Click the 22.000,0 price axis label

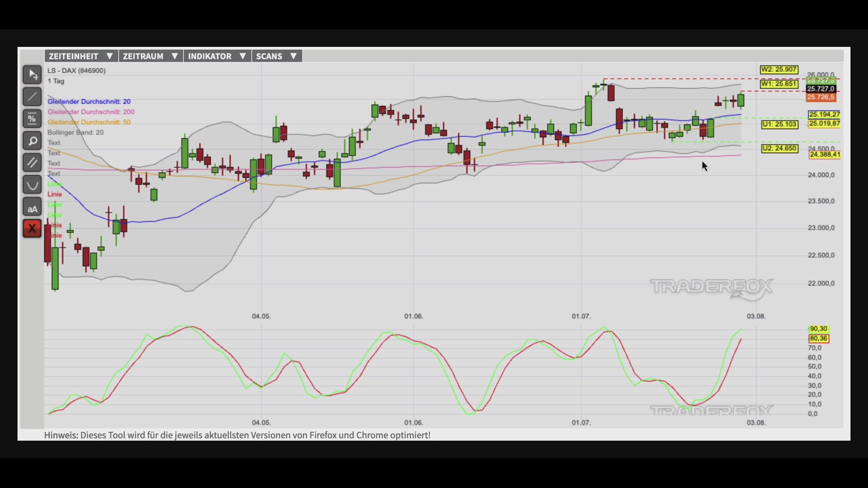(821, 283)
